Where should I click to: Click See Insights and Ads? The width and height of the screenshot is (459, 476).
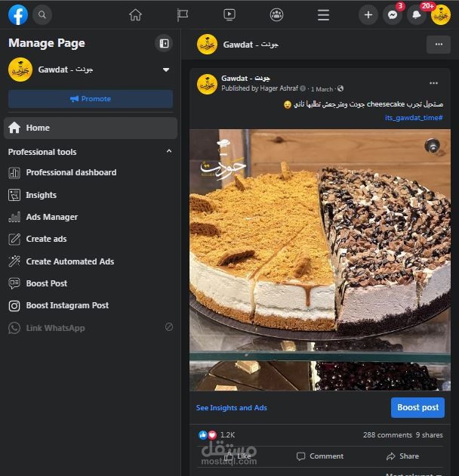[232, 408]
